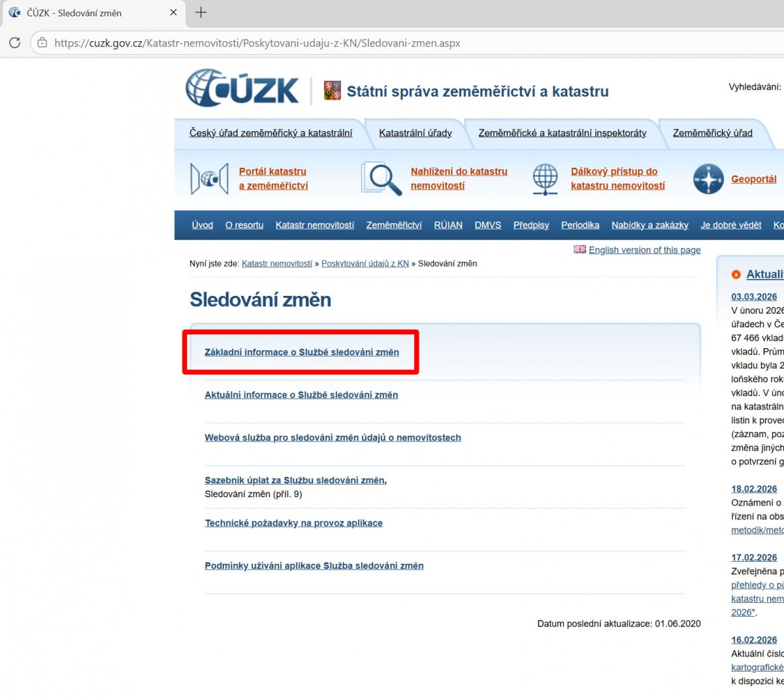Click the Geoportál compass icon
This screenshot has width=784, height=699.
[x=708, y=179]
